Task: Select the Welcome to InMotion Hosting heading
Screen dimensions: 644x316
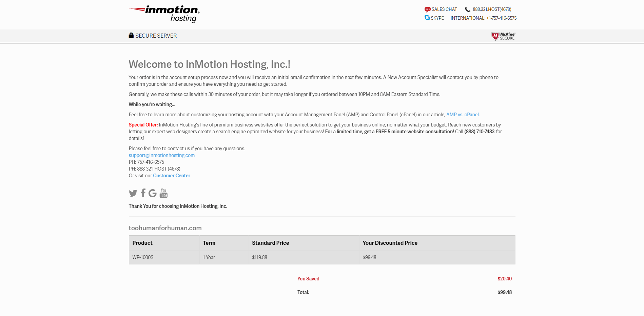Action: pos(210,64)
